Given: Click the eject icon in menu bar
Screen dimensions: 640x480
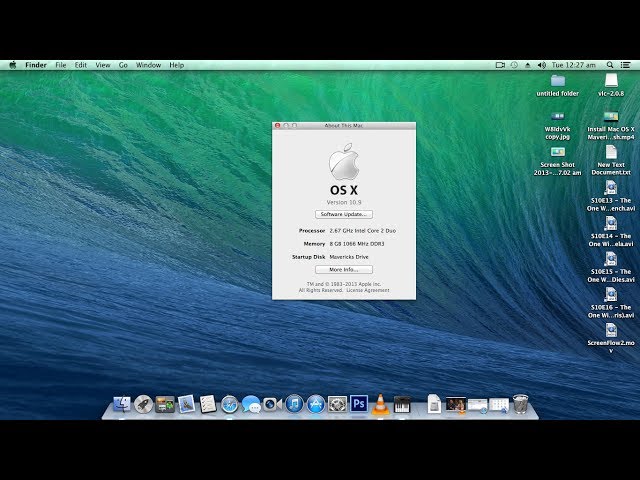Looking at the screenshot, I should point(528,65).
